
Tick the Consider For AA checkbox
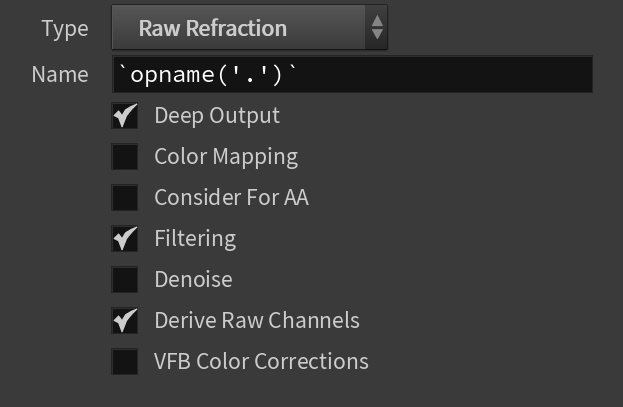(x=125, y=198)
